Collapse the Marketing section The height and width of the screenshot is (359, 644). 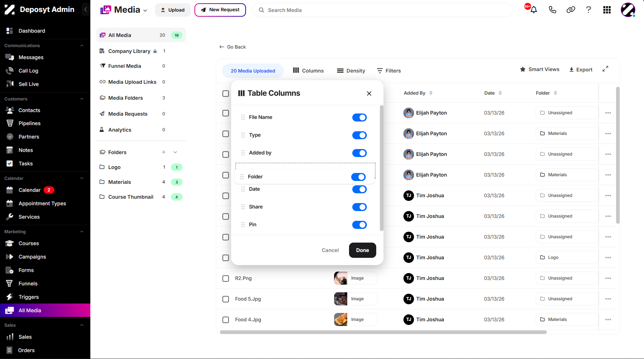pyautogui.click(x=82, y=232)
